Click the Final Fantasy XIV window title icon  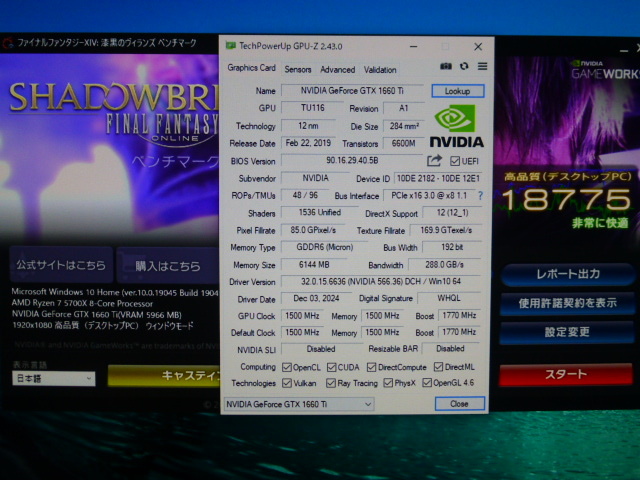[x=8, y=43]
